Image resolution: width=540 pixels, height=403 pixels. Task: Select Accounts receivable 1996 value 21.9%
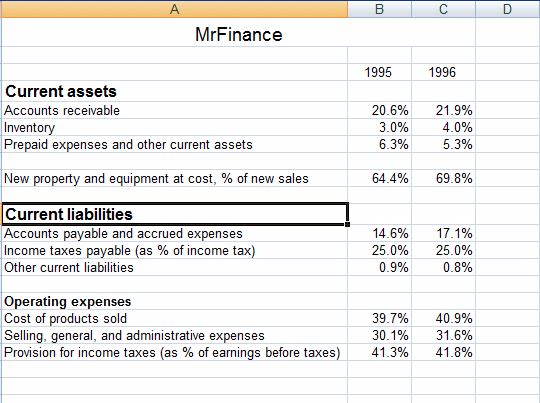[x=444, y=110]
